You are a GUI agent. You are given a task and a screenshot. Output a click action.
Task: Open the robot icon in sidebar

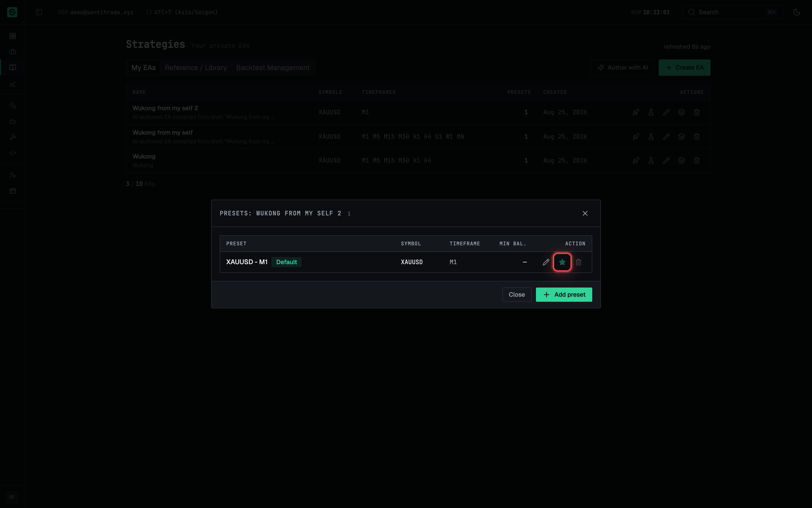13,121
